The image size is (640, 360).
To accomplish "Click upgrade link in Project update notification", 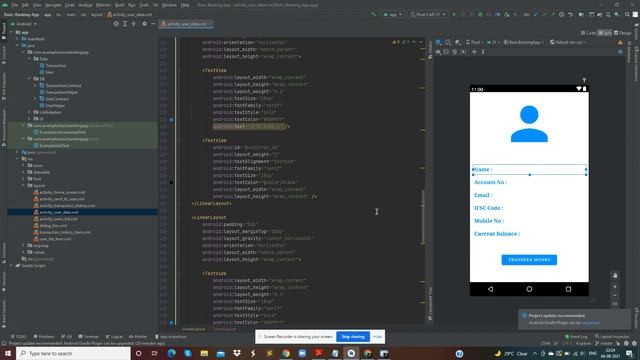I will [x=591, y=322].
